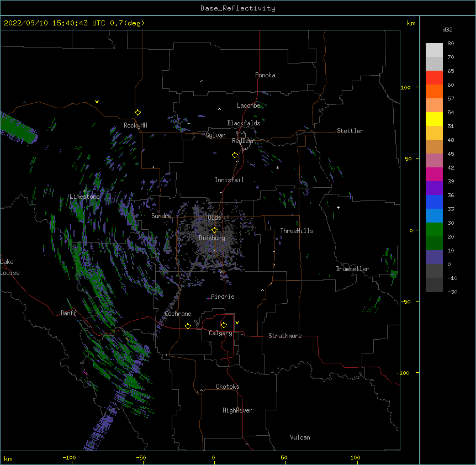Select the pink 45-42 dBZ legend swatch
476x465 pixels.
[434, 160]
